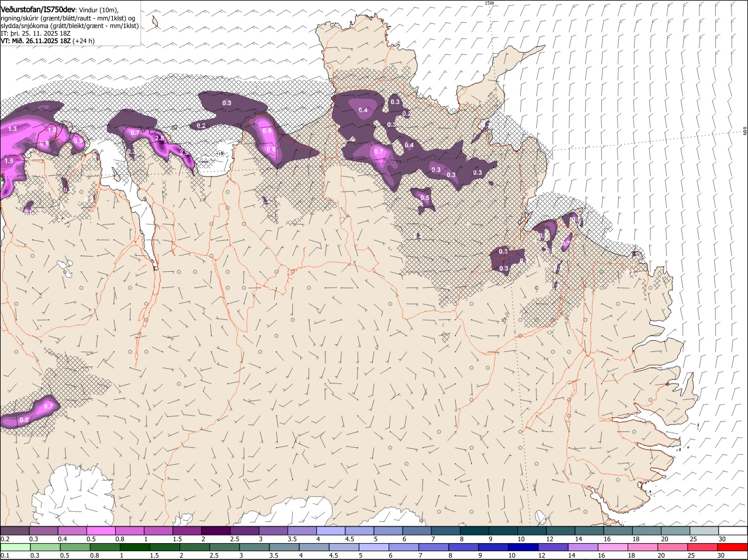
Task: Pick the bright red 30+ rain swatch
Action: coord(732,547)
